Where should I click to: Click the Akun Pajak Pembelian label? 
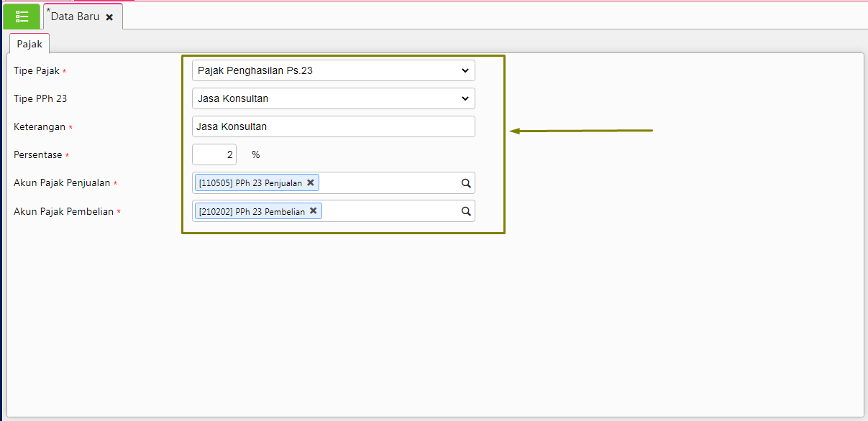63,212
